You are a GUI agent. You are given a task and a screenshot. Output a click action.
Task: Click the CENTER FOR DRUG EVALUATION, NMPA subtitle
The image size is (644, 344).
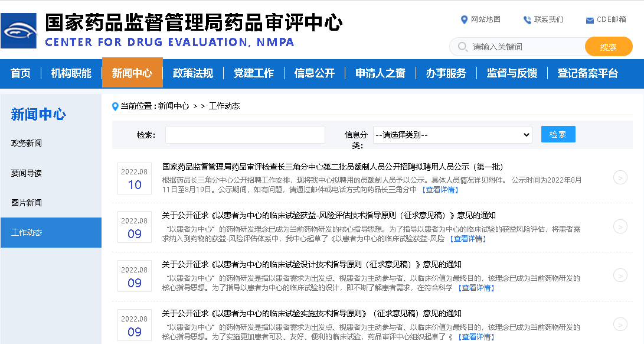pos(169,43)
